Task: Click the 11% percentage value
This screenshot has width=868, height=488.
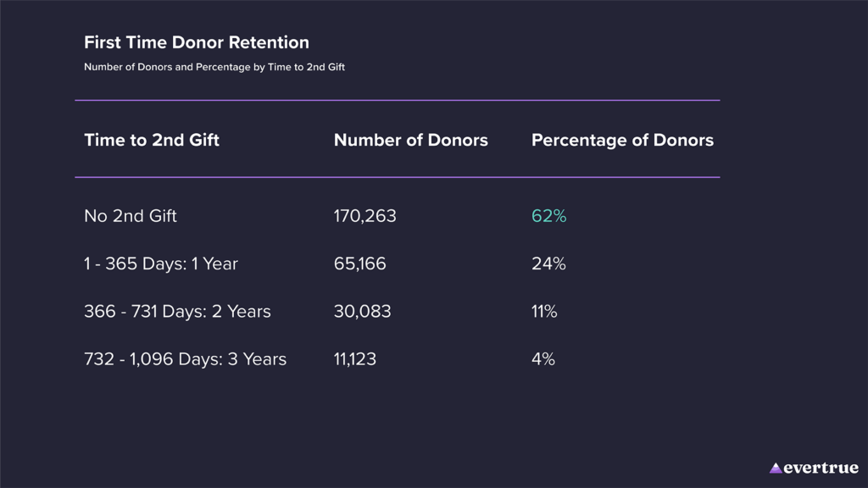Action: [x=544, y=312]
